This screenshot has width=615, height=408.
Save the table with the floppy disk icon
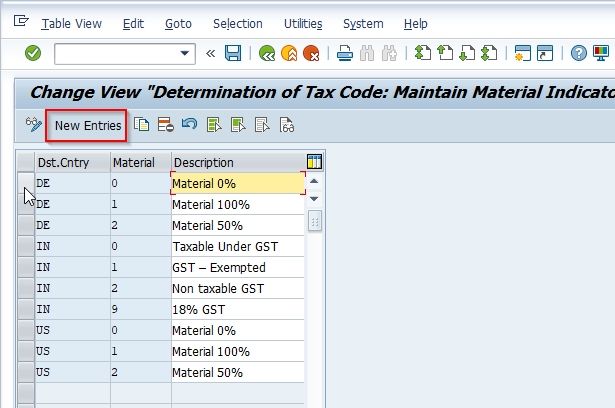[x=233, y=53]
